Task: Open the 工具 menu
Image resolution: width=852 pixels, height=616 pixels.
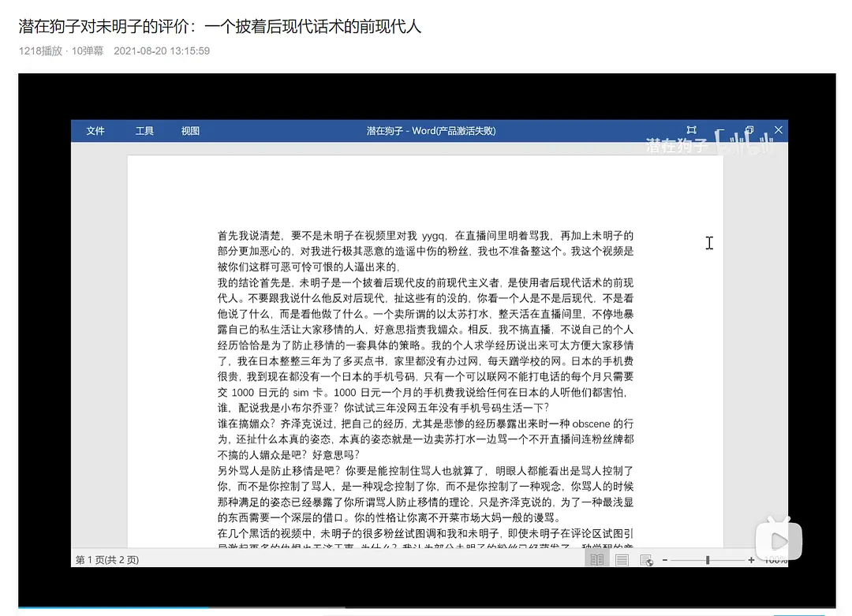Action: tap(144, 131)
